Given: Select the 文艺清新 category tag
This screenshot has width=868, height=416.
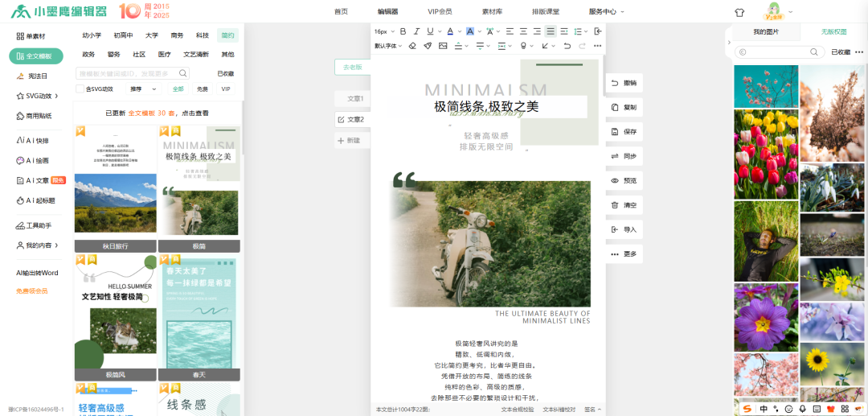Looking at the screenshot, I should point(196,54).
